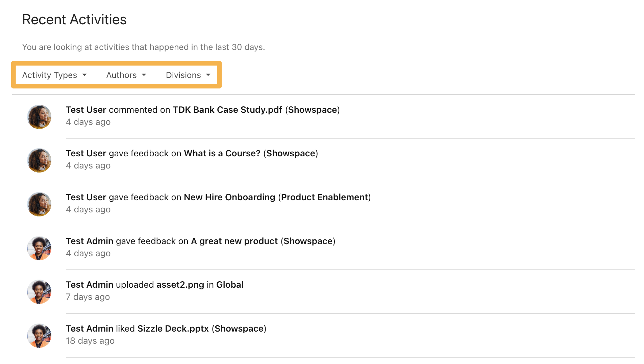Image resolution: width=644 pixels, height=364 pixels.
Task: Click Test Admin name in Sizzle Deck.pptx row
Action: (90, 329)
